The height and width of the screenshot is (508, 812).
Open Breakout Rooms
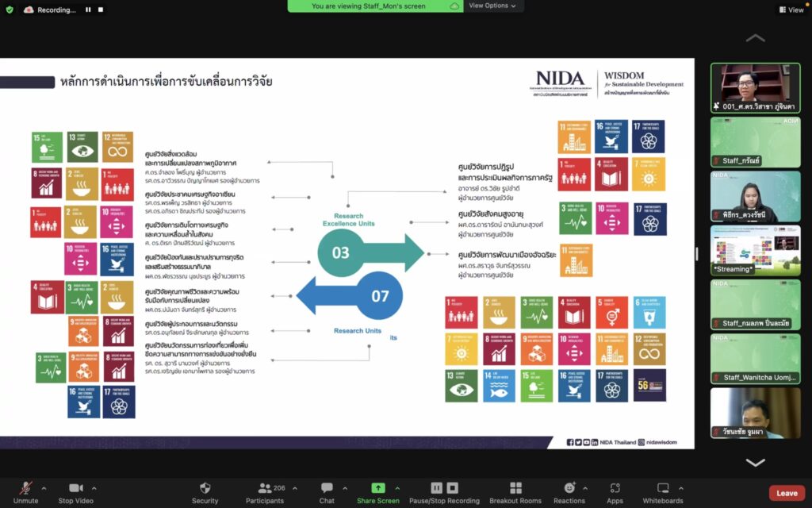tap(515, 488)
